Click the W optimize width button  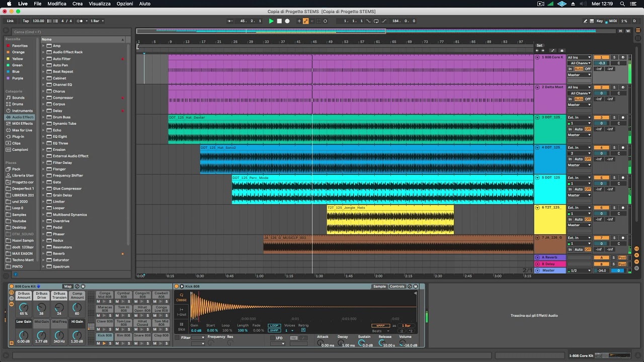point(627,31)
